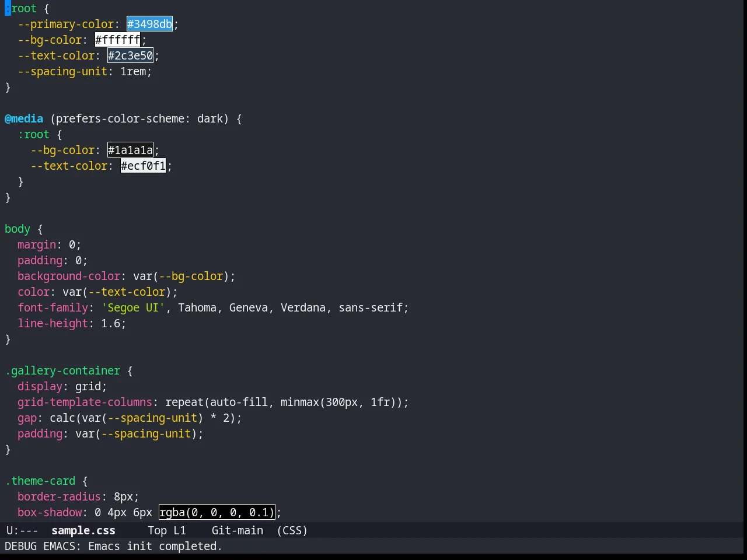The width and height of the screenshot is (747, 560).
Task: Click the U:--- buffer status indicator
Action: coord(22,530)
